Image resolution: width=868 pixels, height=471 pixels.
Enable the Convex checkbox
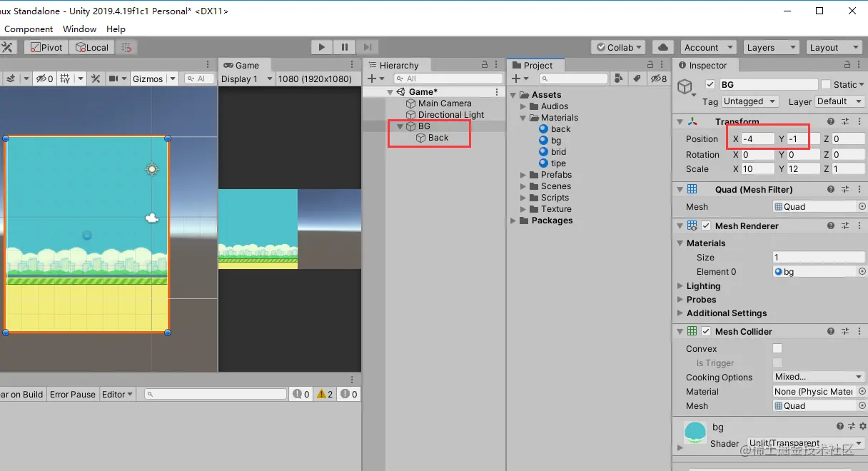(x=777, y=348)
